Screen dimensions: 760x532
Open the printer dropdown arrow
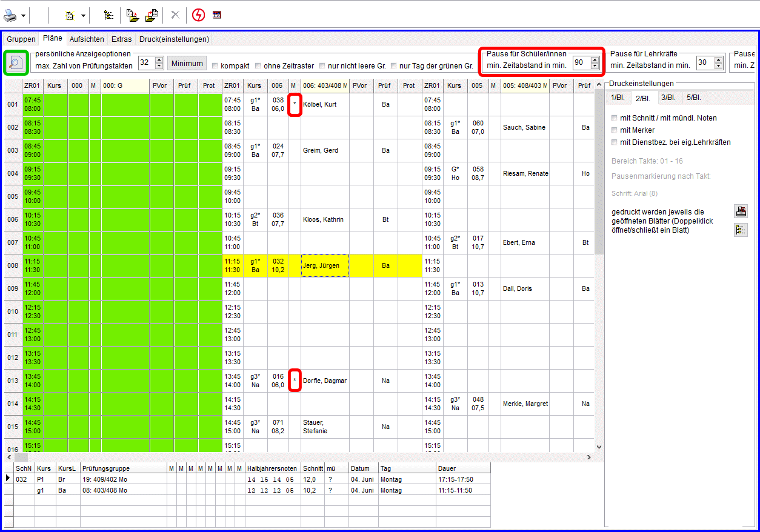pos(24,15)
